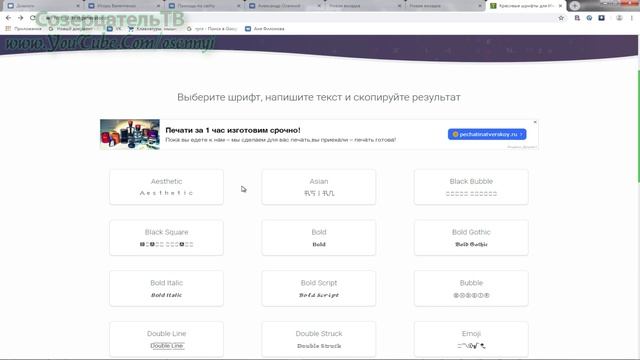Go back with the browser back arrow
Viewport: 640px width, 360px height.
click(x=8, y=18)
